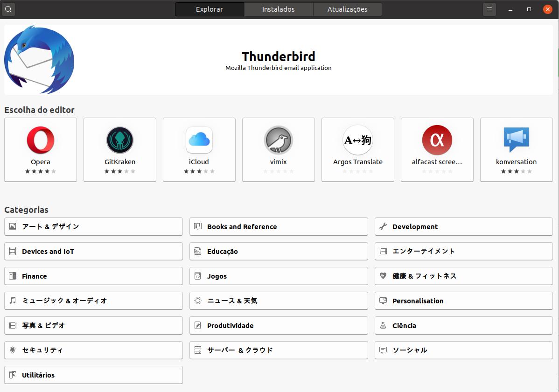Click the Categorias heading

pyautogui.click(x=27, y=210)
